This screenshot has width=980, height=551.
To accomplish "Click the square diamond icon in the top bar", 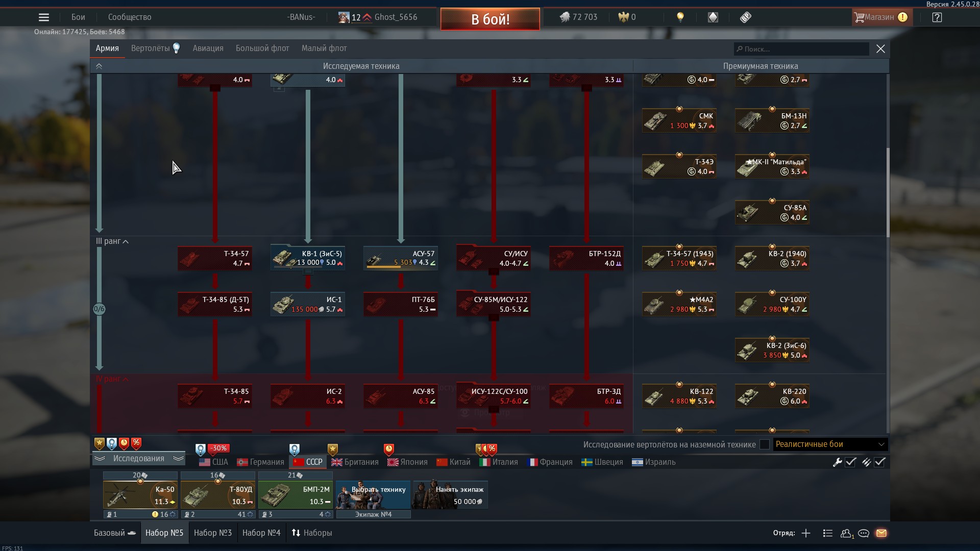I will coord(713,17).
